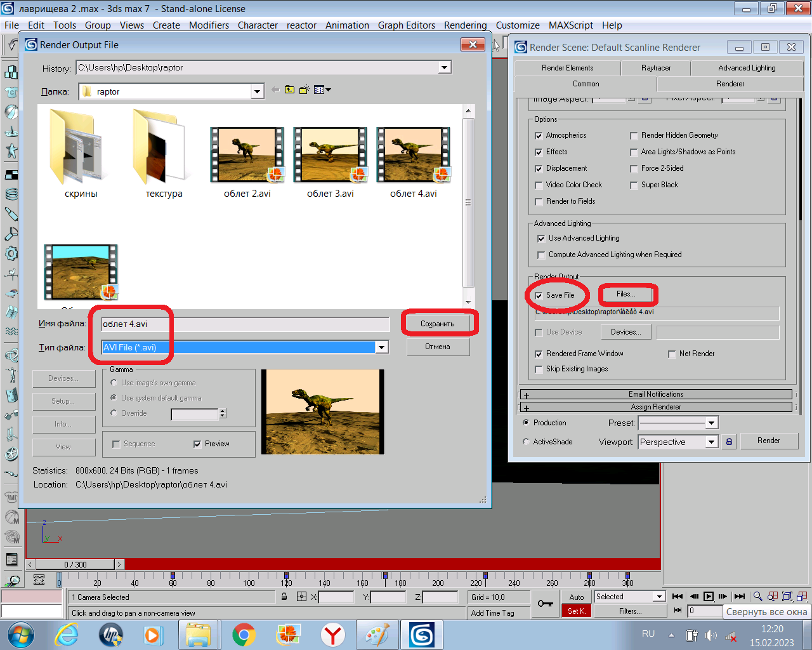Go up one folder level in file dialog
The image size is (812, 650).
(289, 90)
